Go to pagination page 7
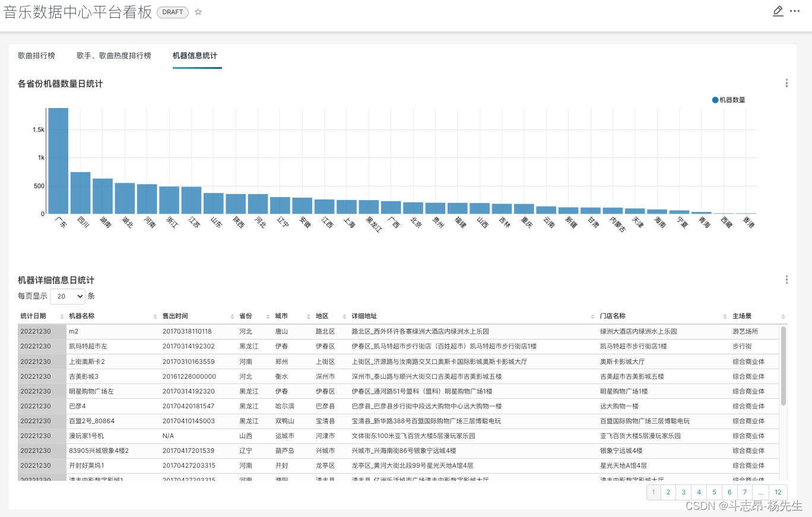 coord(746,492)
